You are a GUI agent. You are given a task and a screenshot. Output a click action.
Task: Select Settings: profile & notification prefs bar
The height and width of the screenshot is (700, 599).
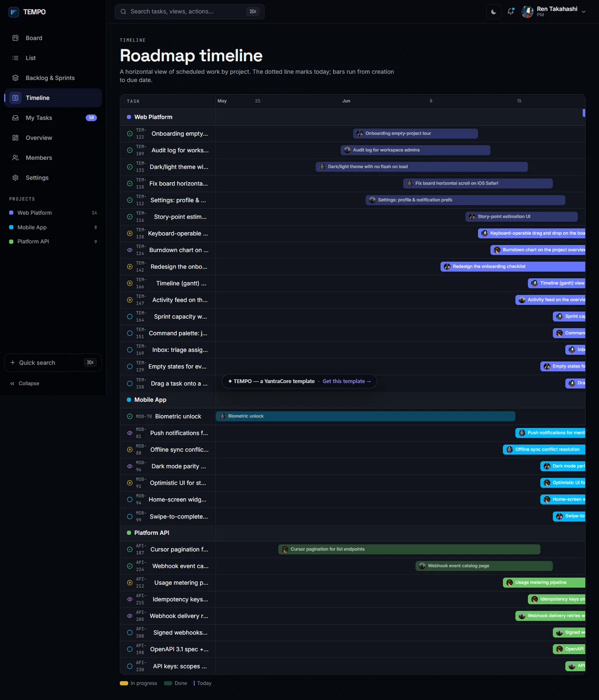(x=465, y=200)
